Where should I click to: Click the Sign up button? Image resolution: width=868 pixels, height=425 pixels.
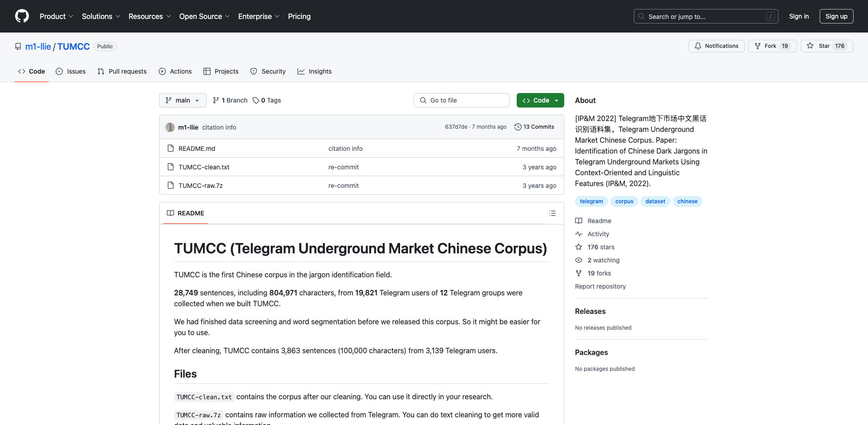click(x=836, y=16)
